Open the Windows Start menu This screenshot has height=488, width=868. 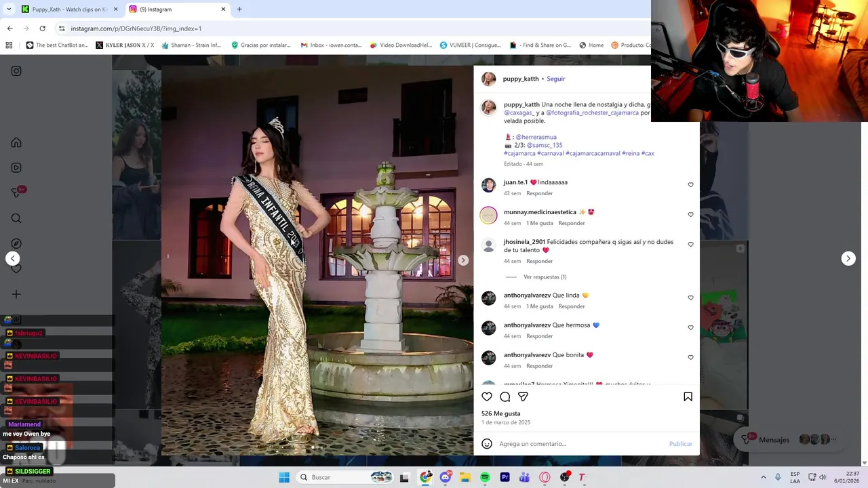pyautogui.click(x=284, y=477)
